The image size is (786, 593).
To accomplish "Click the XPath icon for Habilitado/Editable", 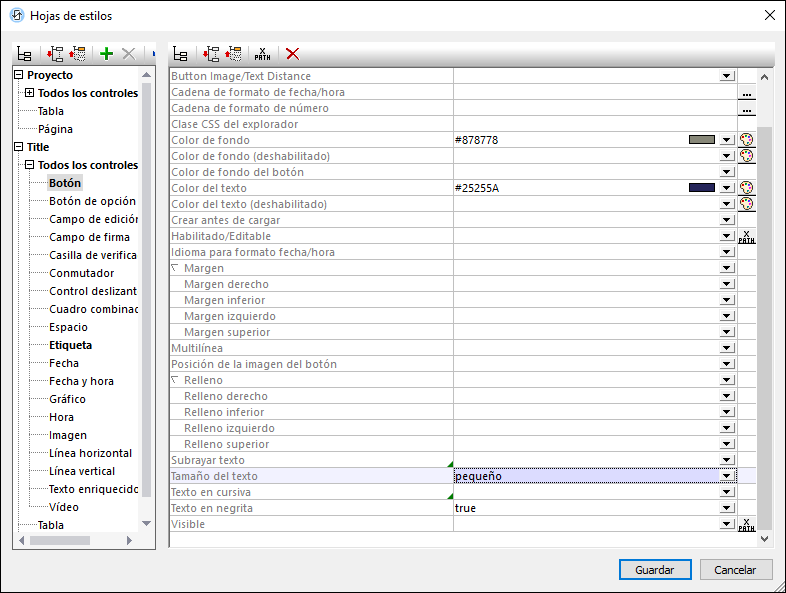I will 746,236.
